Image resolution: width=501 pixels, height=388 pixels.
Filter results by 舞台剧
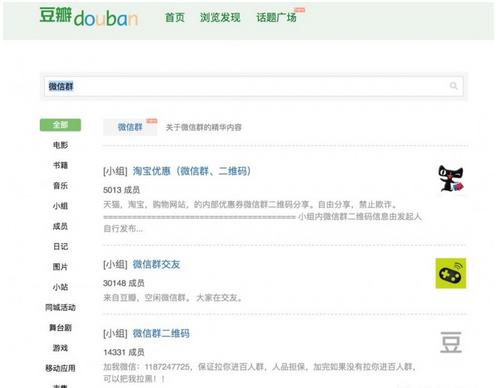click(x=60, y=328)
